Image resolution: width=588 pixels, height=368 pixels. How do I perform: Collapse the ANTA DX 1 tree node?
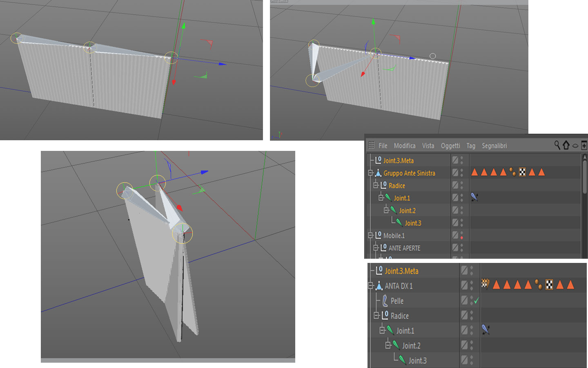[371, 286]
